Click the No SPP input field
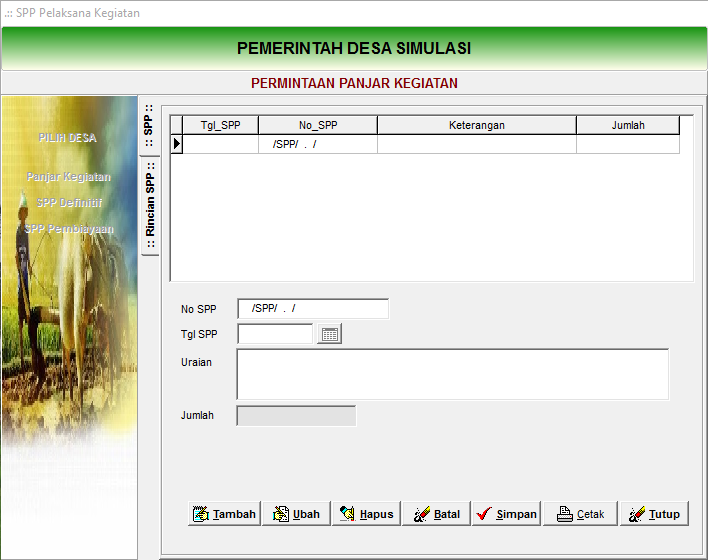The width and height of the screenshot is (708, 560). click(x=312, y=309)
